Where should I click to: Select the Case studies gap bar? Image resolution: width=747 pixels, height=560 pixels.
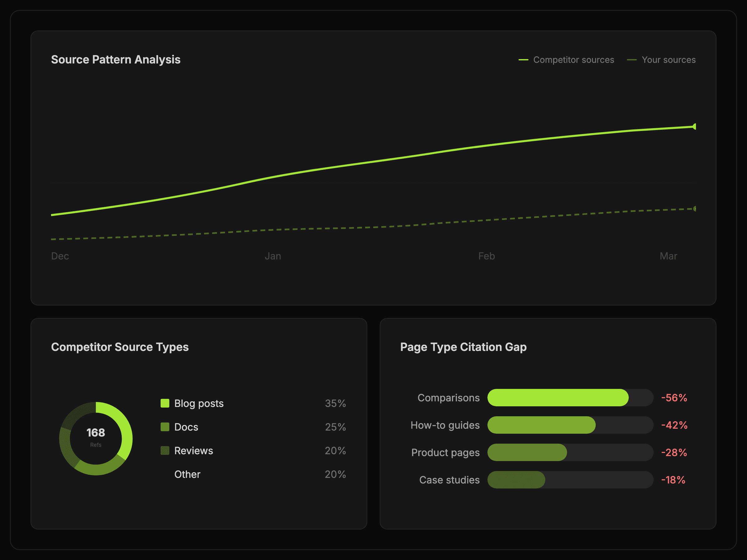[516, 480]
